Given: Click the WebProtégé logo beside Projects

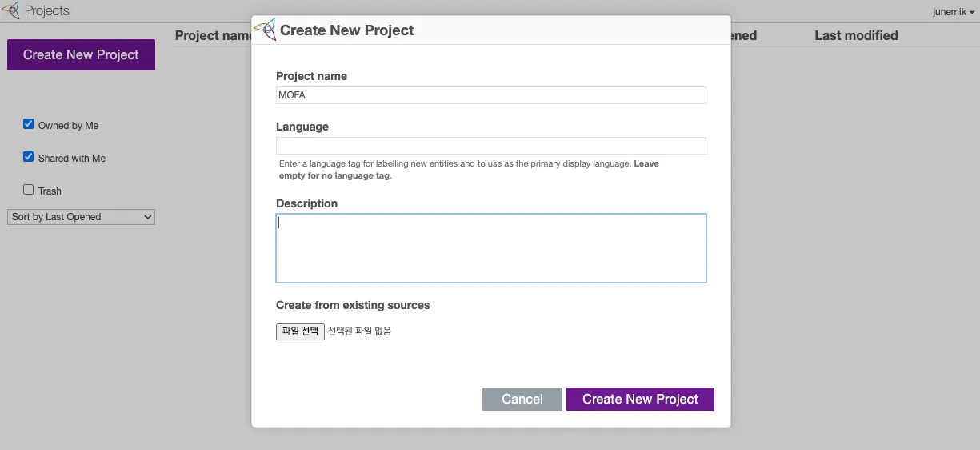Looking at the screenshot, I should coord(10,11).
